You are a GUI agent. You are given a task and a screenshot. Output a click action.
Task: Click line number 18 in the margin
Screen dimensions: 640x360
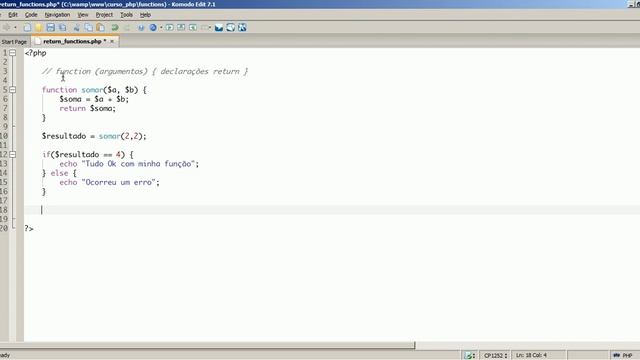4,210
